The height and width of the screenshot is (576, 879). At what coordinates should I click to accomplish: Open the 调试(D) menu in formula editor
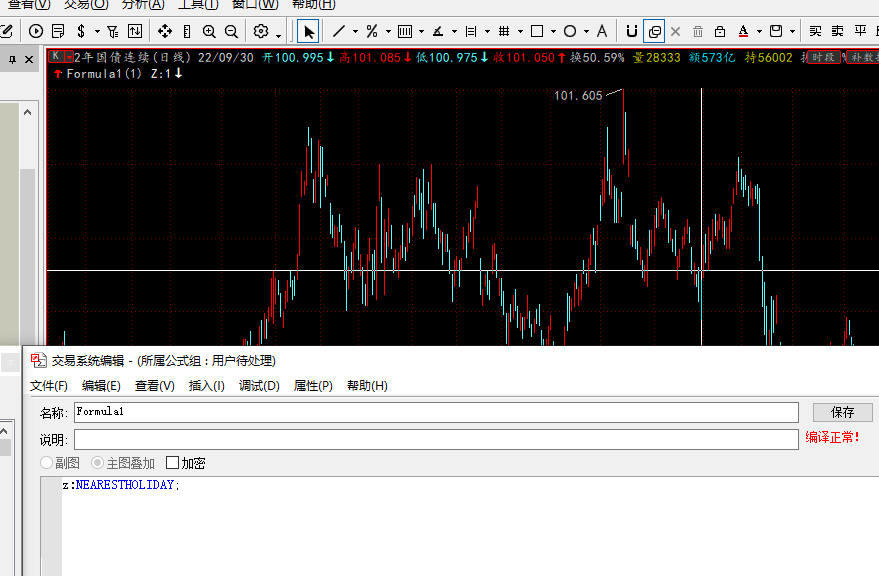[x=259, y=386]
